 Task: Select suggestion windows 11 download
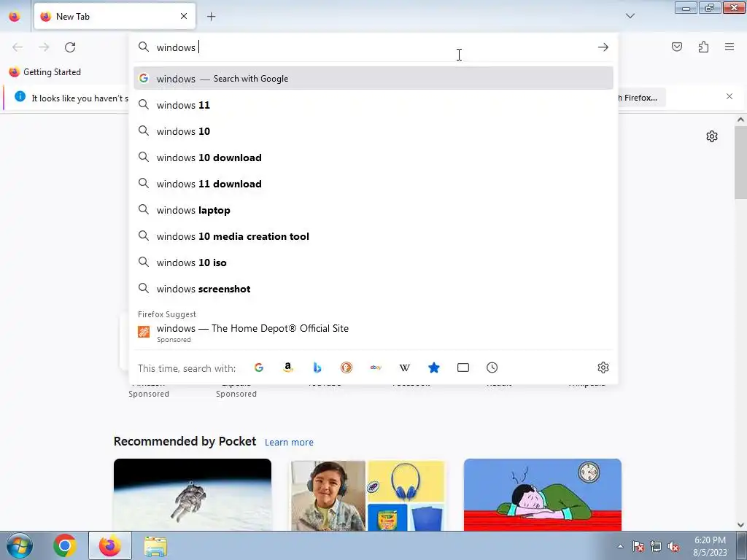click(x=373, y=183)
